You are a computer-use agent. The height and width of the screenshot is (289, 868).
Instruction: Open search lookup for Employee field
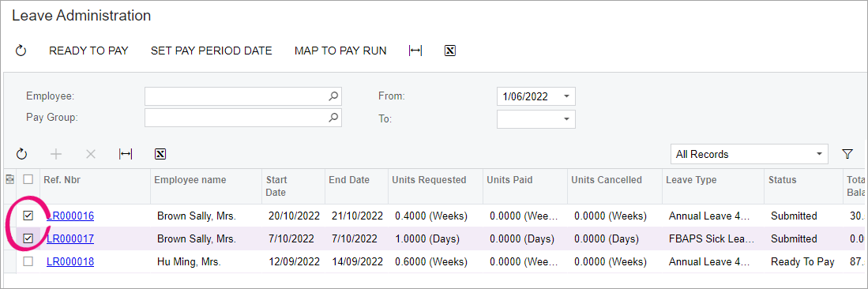tap(333, 96)
